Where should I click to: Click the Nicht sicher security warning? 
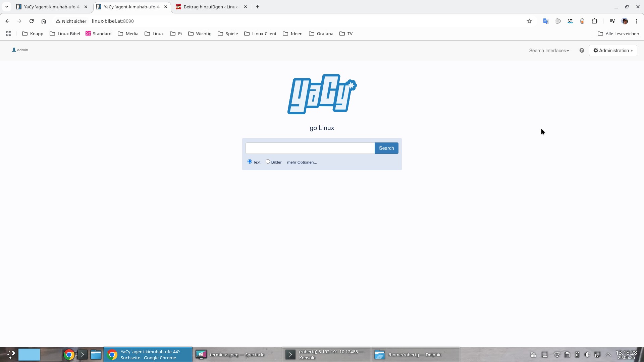click(71, 21)
